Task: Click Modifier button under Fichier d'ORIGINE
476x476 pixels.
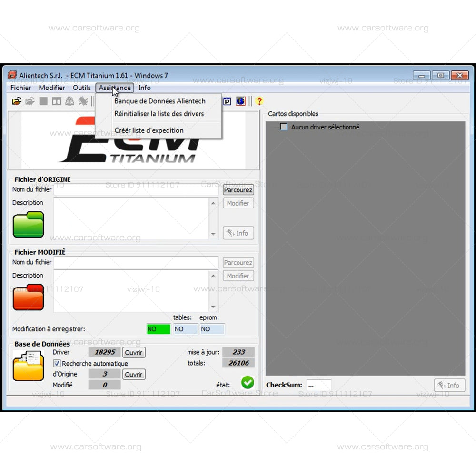Action: tap(238, 203)
